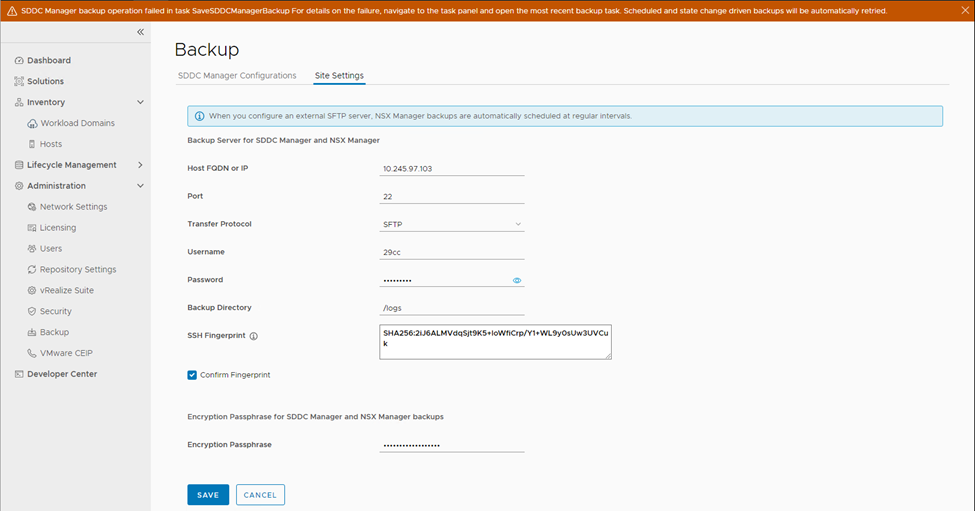The height and width of the screenshot is (511, 975).
Task: Click the Solutions icon in sidebar
Action: tap(19, 82)
